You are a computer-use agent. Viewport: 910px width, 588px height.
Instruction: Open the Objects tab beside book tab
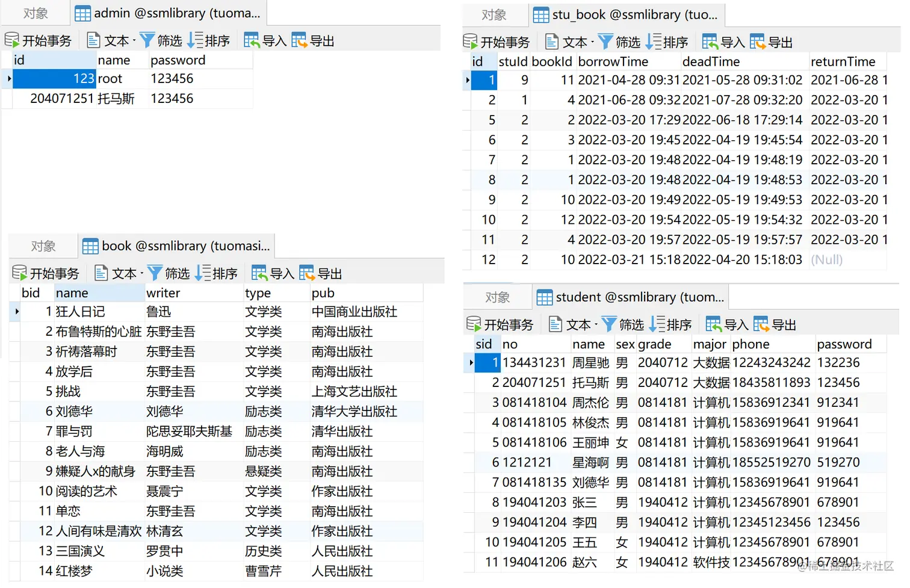click(43, 246)
